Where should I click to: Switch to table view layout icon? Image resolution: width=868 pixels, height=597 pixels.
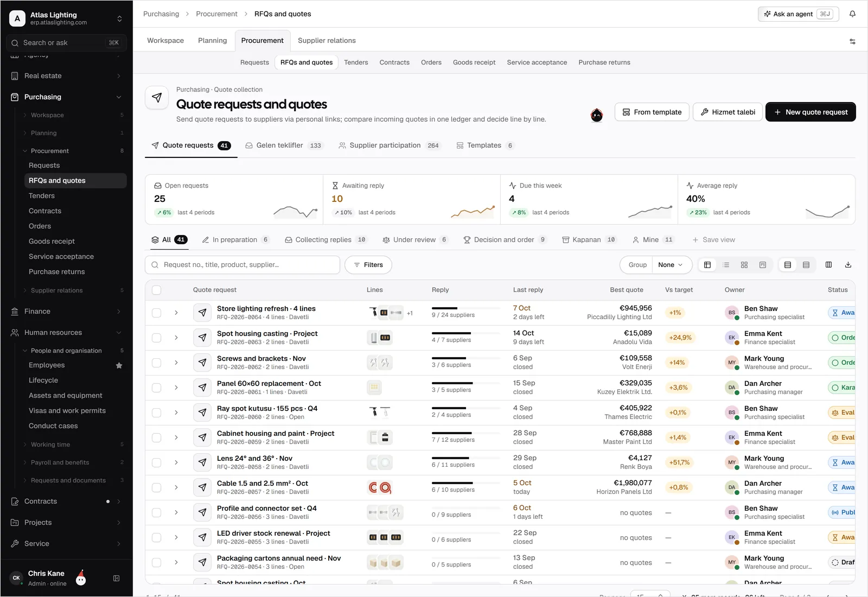click(707, 265)
